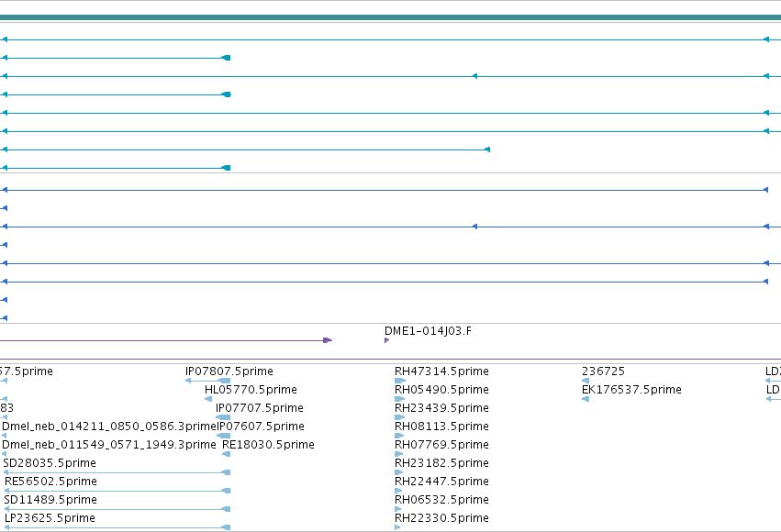Image resolution: width=781 pixels, height=532 pixels.
Task: Select the SD11489.5prime label
Action: pos(50,500)
